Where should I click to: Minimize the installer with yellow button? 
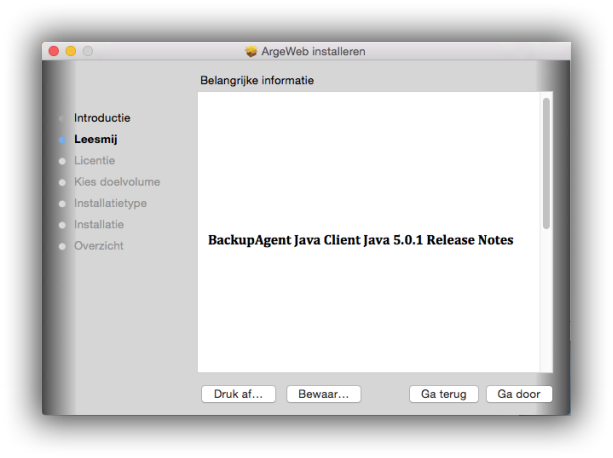pyautogui.click(x=71, y=51)
